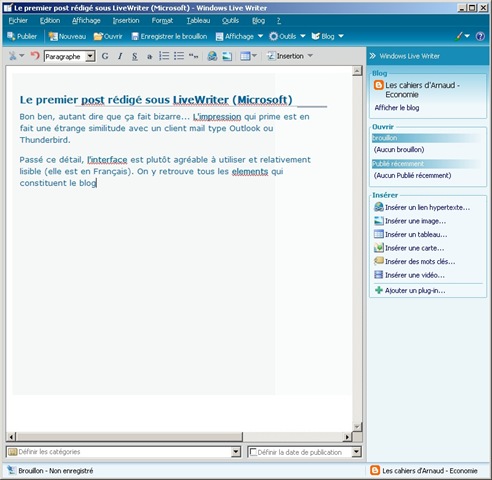Save draft via Enregistrer le brouillon

pos(169,36)
